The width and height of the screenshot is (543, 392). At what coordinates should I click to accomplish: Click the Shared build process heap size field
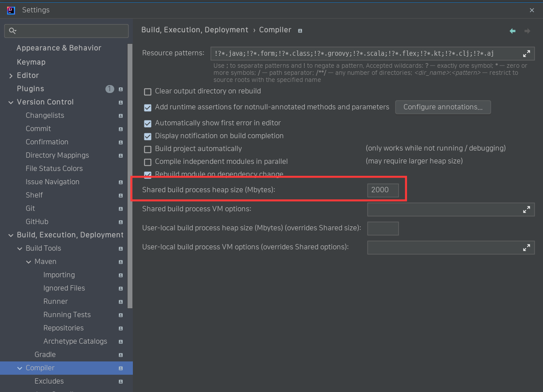383,190
